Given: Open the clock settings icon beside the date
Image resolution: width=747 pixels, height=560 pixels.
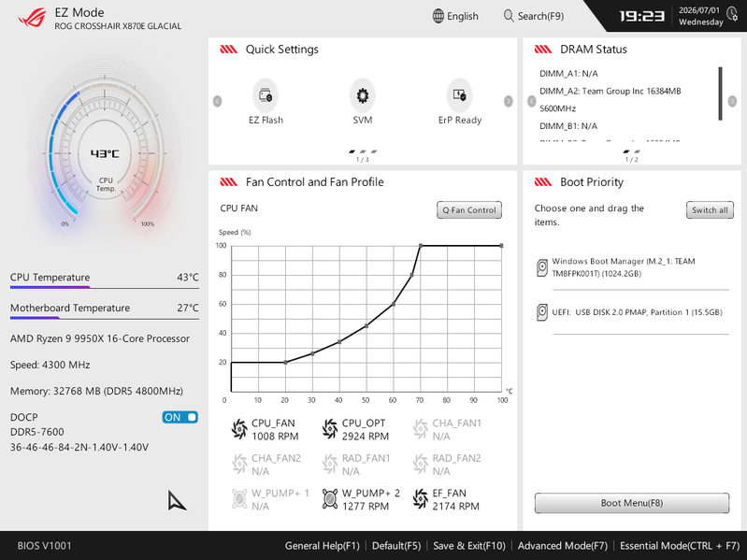Looking at the screenshot, I should (x=732, y=14).
